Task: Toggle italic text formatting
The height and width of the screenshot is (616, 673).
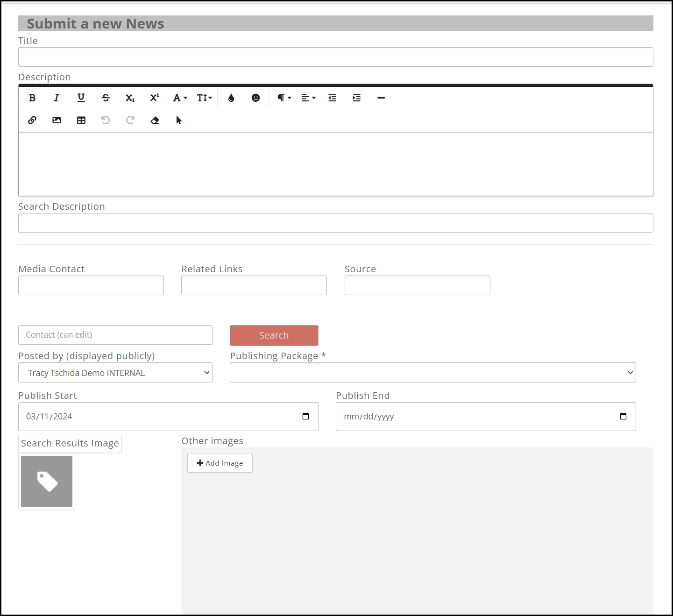Action: (57, 98)
